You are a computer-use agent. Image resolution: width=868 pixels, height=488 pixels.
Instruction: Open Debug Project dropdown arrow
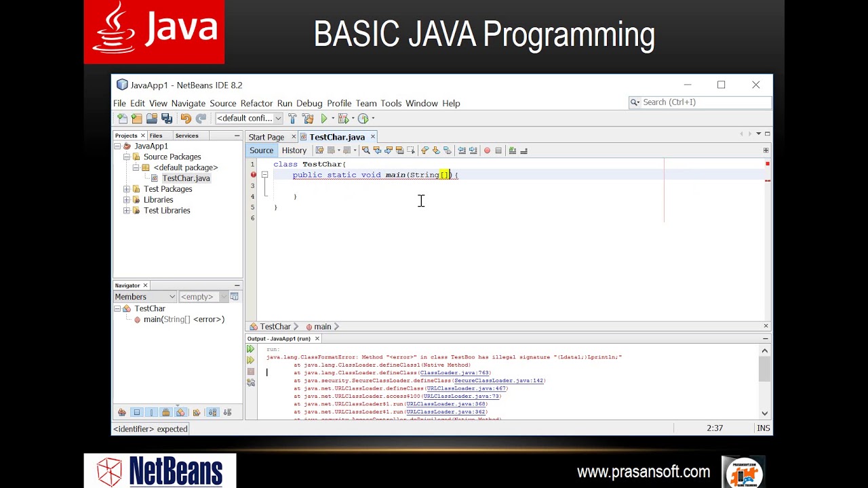click(353, 119)
